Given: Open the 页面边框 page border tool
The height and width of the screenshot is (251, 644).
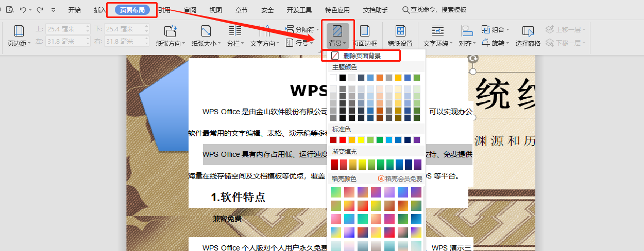Looking at the screenshot, I should [x=364, y=37].
